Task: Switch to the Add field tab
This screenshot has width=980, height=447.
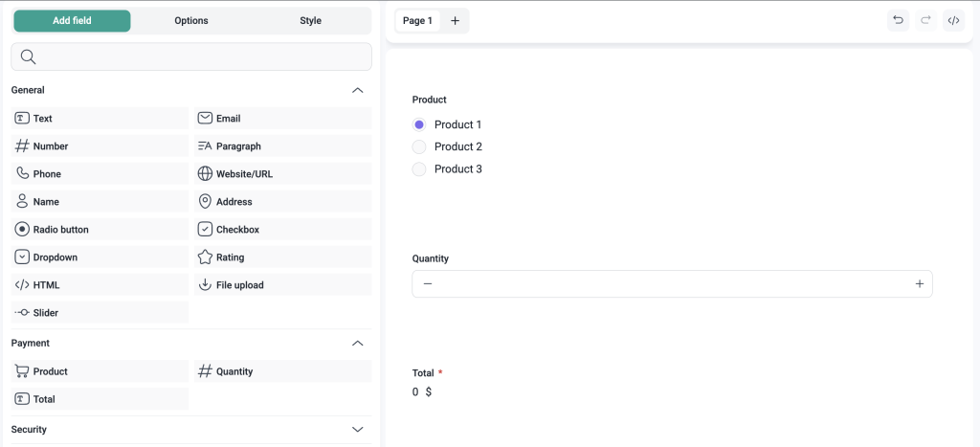Action: point(72,21)
